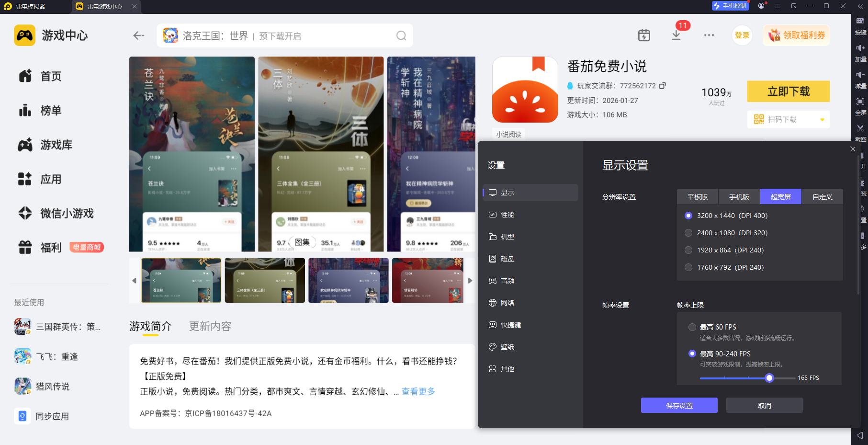Select 2400 x 1080 (DPI 320) resolution

[x=688, y=233]
